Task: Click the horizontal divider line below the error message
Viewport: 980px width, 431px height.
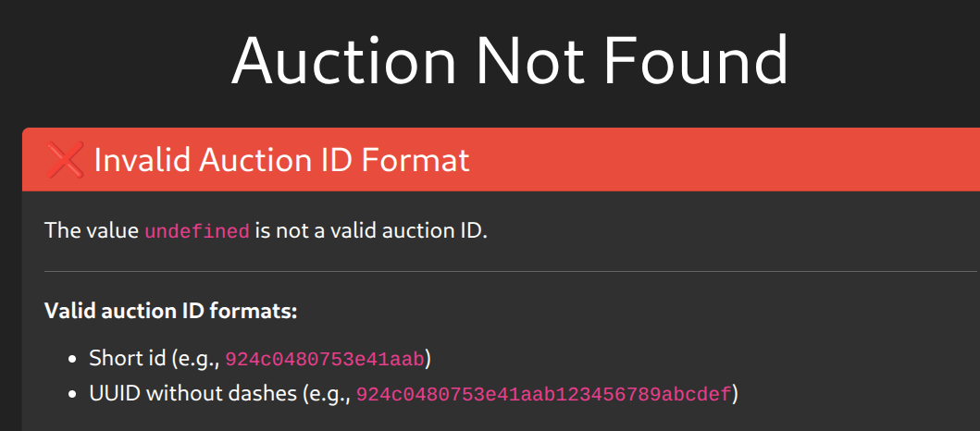Action: (509, 272)
